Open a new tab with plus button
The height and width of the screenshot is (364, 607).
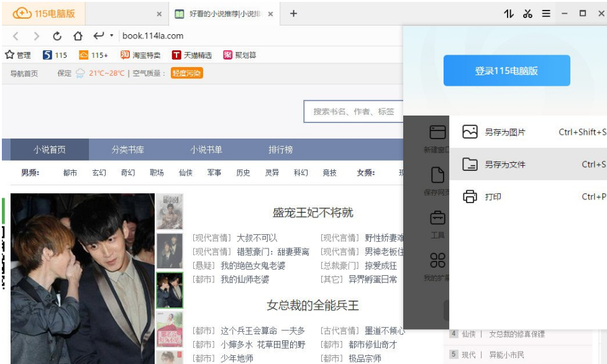[293, 14]
